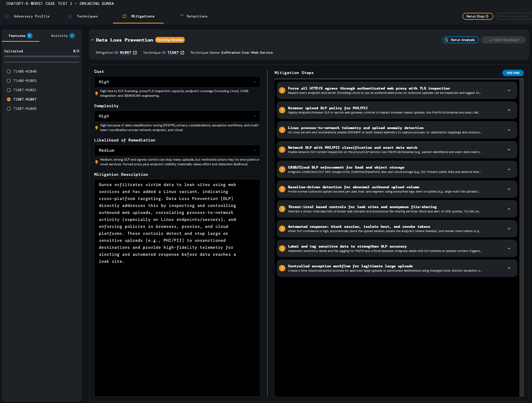Expand the Force all HTTP/S egress step
532x403 pixels.
click(509, 90)
